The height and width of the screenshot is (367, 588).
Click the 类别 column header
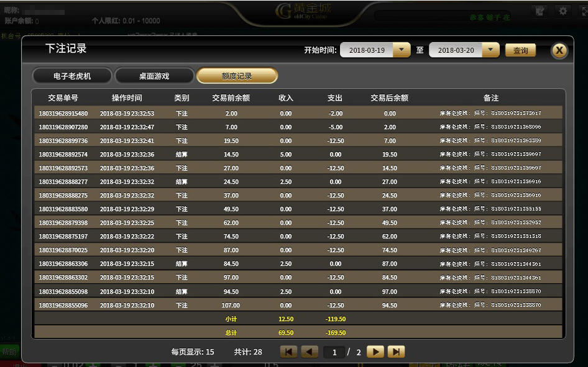(x=181, y=97)
